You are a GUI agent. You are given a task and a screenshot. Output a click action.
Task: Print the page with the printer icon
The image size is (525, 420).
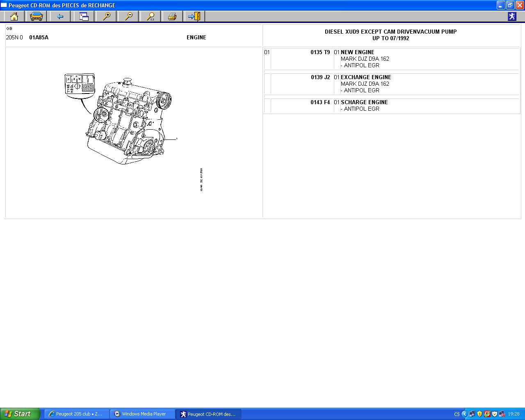tap(172, 16)
